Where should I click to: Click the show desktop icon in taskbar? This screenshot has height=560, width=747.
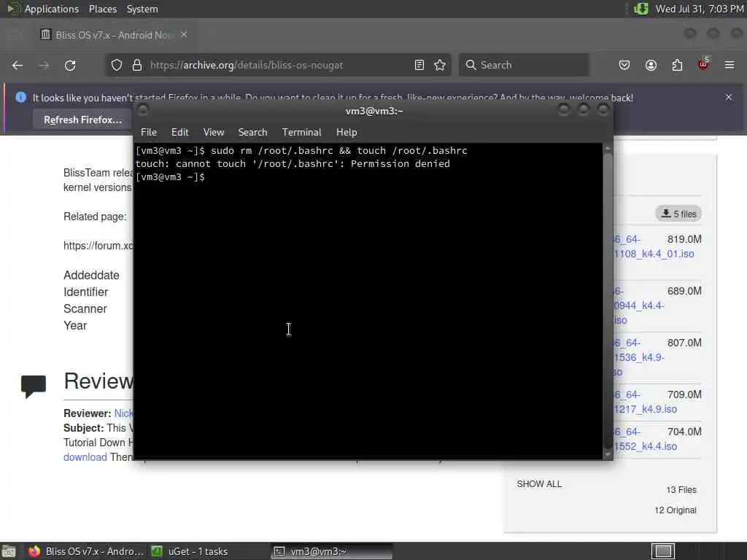9,551
